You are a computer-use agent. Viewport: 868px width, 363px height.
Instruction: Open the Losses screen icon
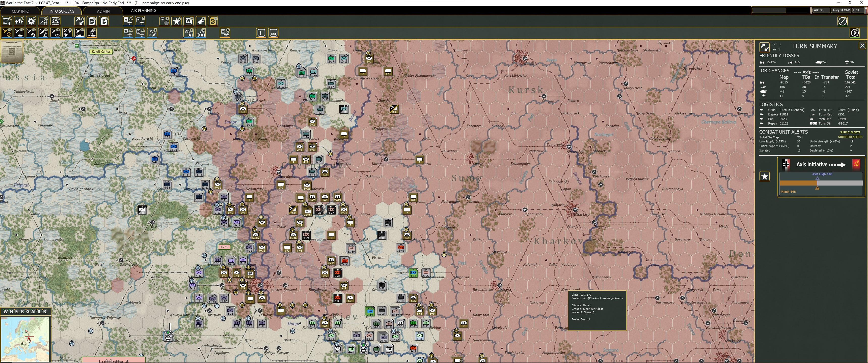(19, 21)
